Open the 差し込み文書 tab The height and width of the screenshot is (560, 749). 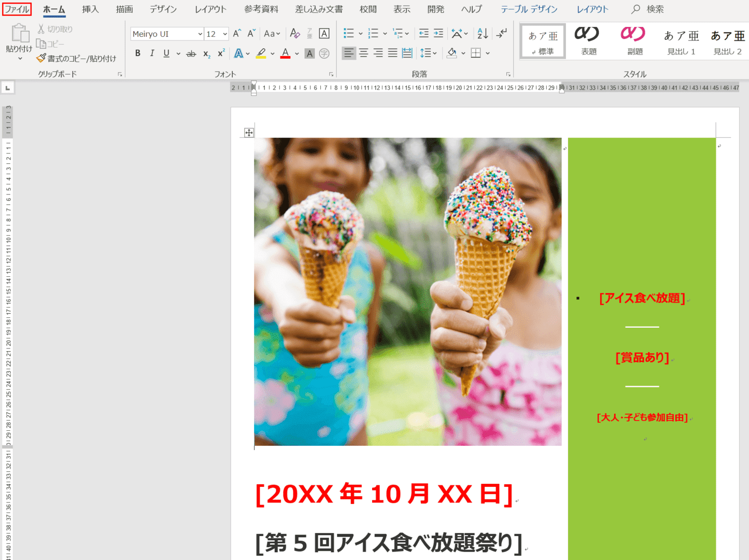[x=319, y=9]
